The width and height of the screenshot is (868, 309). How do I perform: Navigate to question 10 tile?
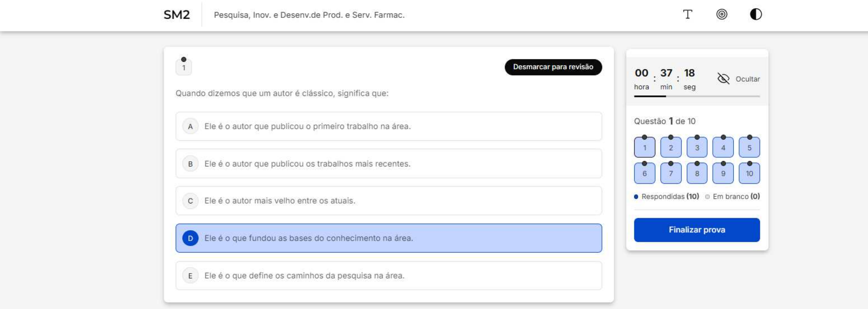pyautogui.click(x=749, y=174)
